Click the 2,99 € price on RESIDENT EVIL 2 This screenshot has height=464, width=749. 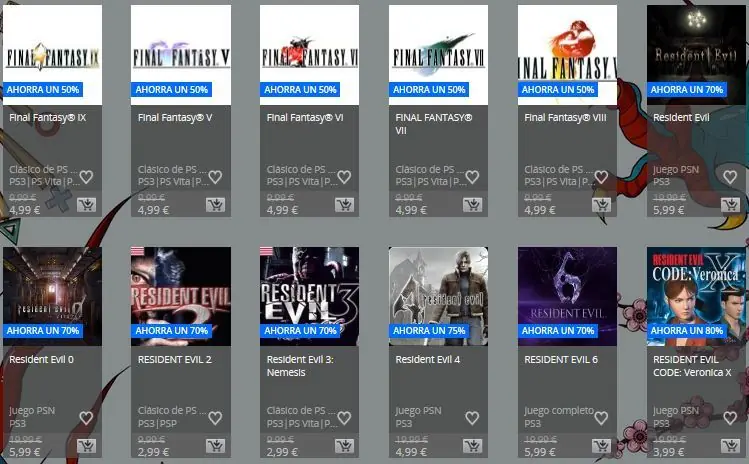point(153,452)
